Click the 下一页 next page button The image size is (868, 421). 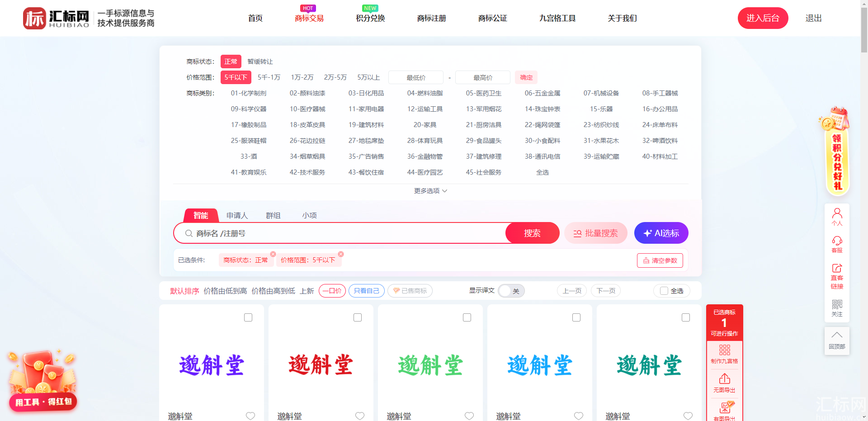point(606,291)
